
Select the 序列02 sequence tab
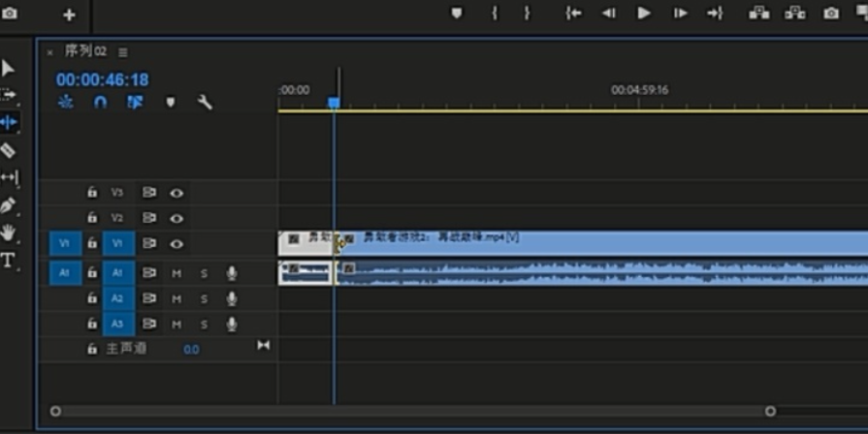pos(85,51)
